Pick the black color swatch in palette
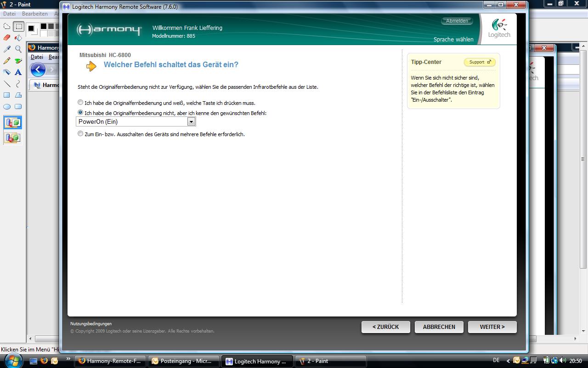 pos(43,27)
